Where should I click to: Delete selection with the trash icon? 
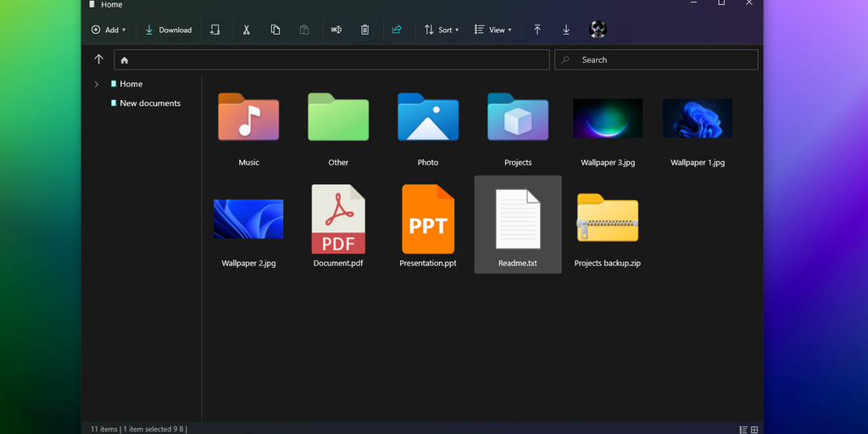click(364, 30)
